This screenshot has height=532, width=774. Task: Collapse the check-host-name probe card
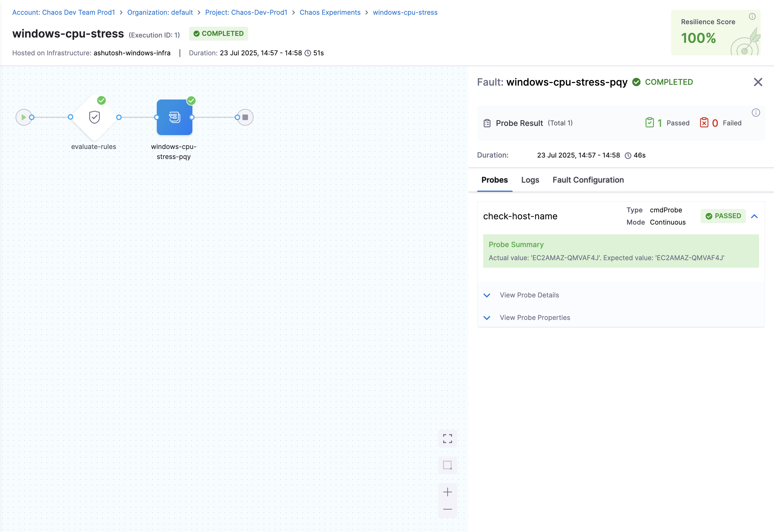(754, 216)
